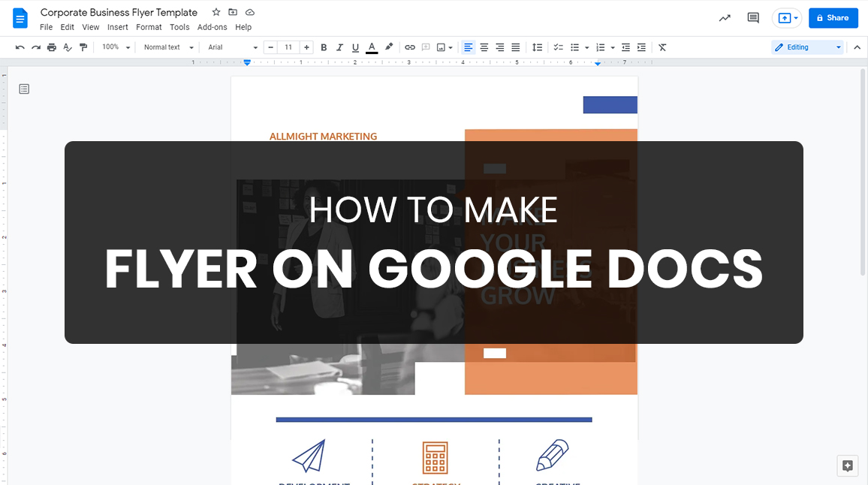Click the blue Share button
The width and height of the screenshot is (868, 485).
(x=833, y=17)
